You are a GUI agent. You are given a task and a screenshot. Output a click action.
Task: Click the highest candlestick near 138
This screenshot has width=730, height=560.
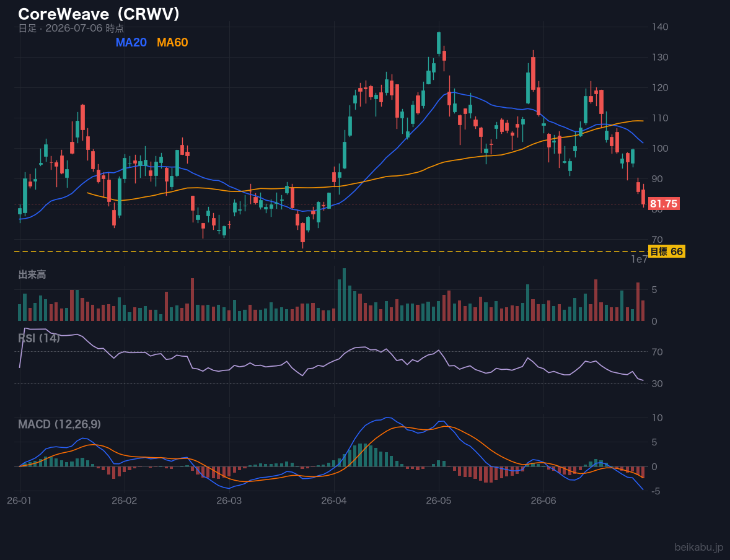(439, 43)
